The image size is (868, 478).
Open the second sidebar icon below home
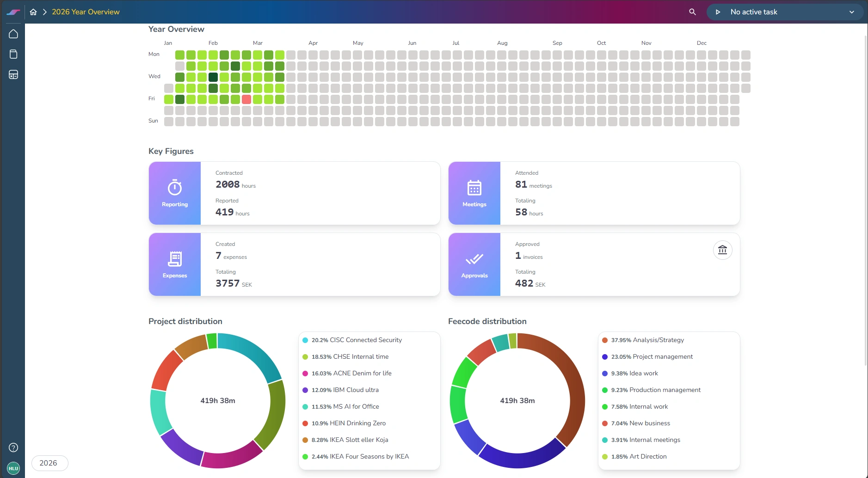(13, 54)
